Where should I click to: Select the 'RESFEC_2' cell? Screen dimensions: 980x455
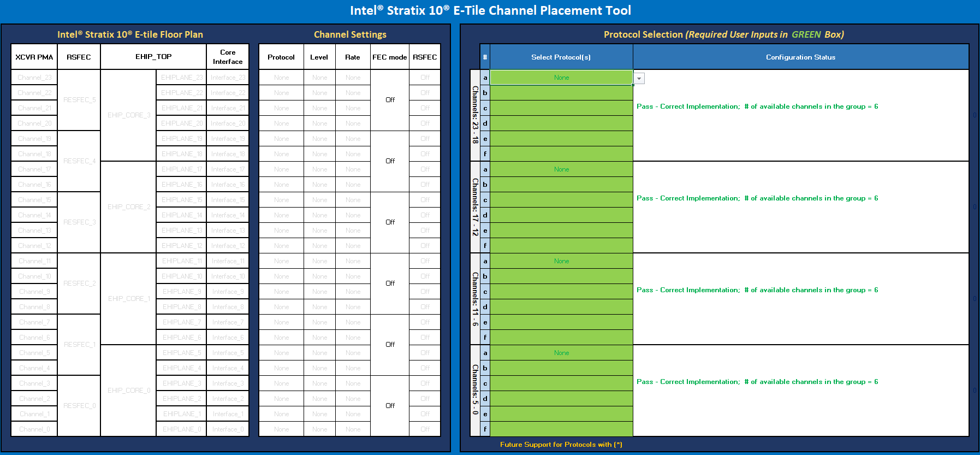click(79, 283)
